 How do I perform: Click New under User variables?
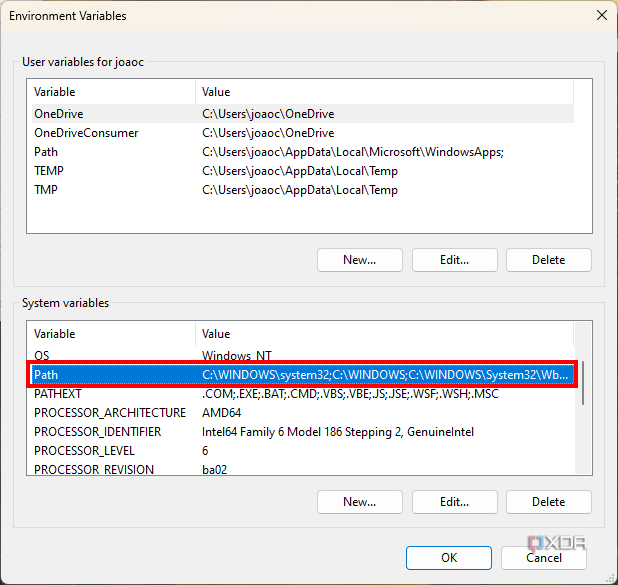tap(359, 260)
